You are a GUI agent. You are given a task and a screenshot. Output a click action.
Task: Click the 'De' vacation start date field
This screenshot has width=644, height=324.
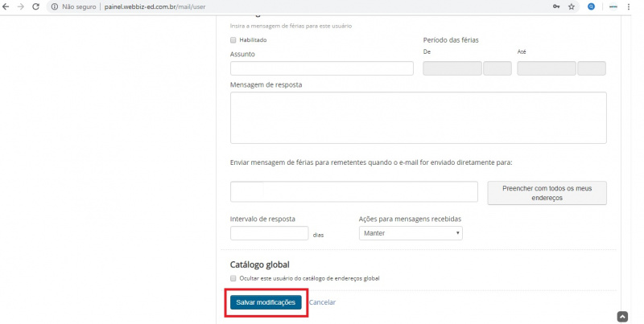(452, 68)
